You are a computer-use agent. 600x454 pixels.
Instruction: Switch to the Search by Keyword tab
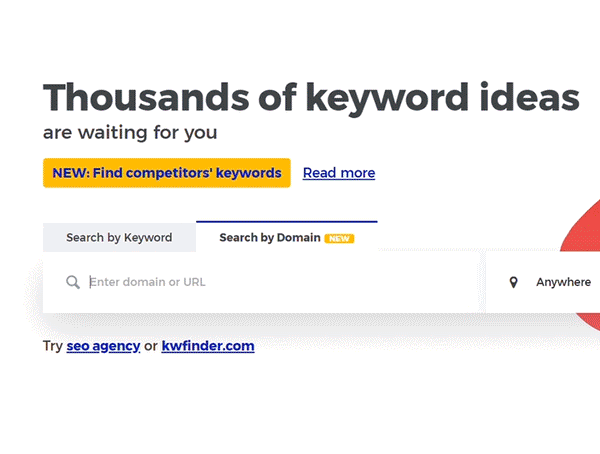119,237
